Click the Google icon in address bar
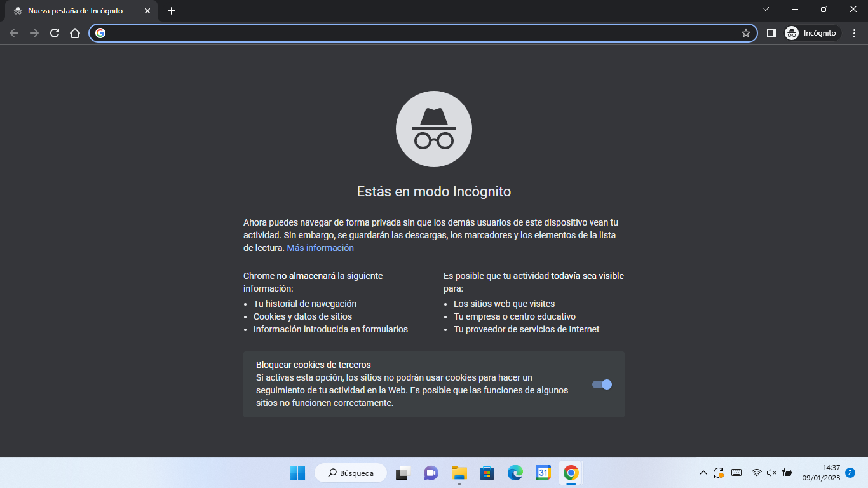The height and width of the screenshot is (488, 868). (x=100, y=33)
